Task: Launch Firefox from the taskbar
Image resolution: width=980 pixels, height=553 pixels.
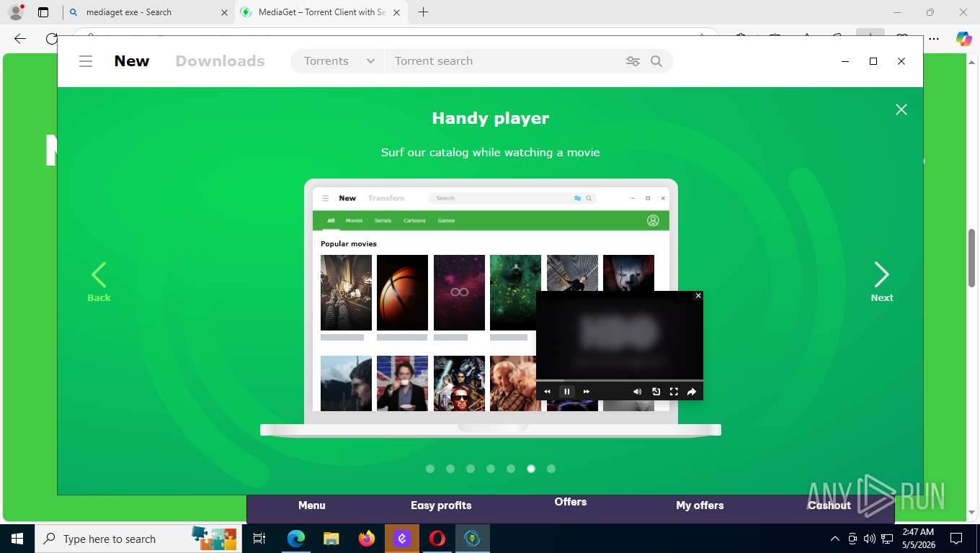Action: pos(367,539)
